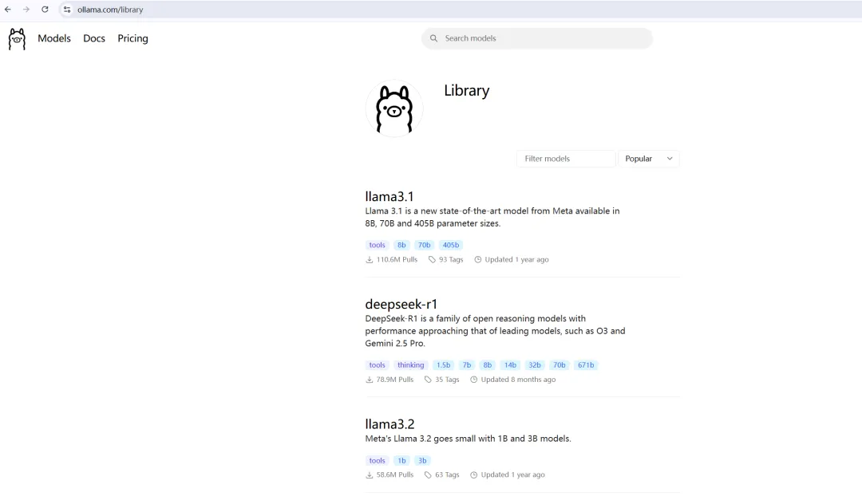Select the deepseek-r1 8b size tag
Viewport: 862px width, 504px height.
point(488,365)
